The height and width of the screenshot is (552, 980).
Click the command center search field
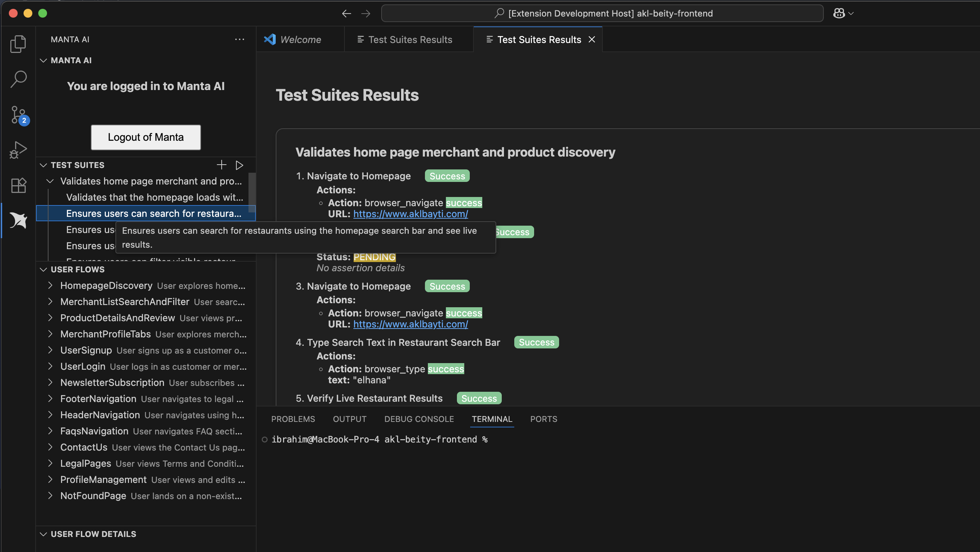click(602, 13)
